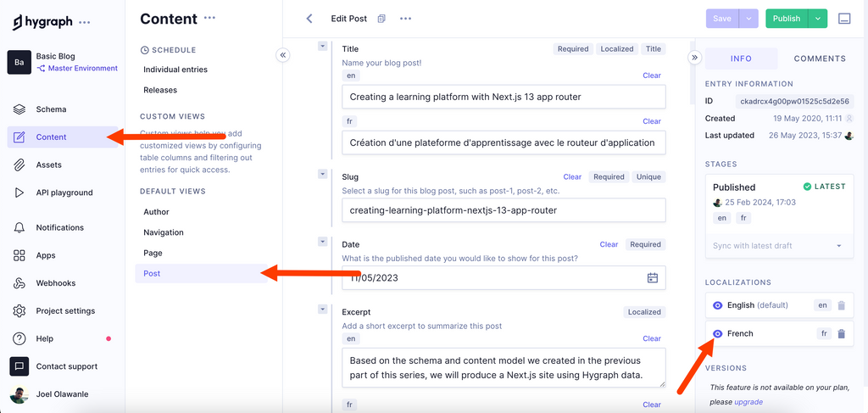Image resolution: width=868 pixels, height=413 pixels.
Task: Collapse the right info sidebar
Action: (x=695, y=58)
